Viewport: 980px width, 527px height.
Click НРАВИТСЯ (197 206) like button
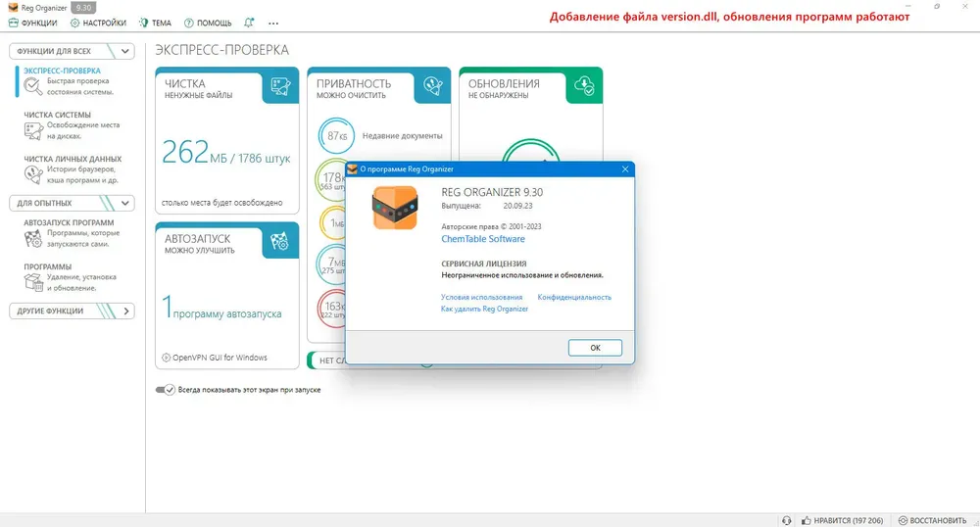click(x=843, y=520)
